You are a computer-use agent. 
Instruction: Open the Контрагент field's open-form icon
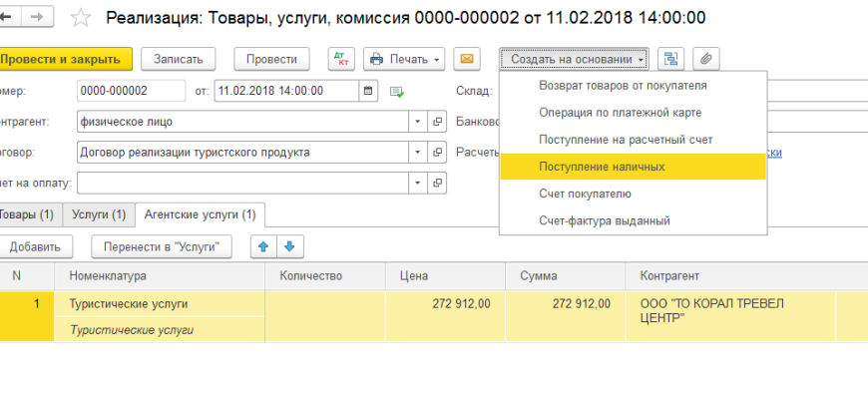coord(437,122)
